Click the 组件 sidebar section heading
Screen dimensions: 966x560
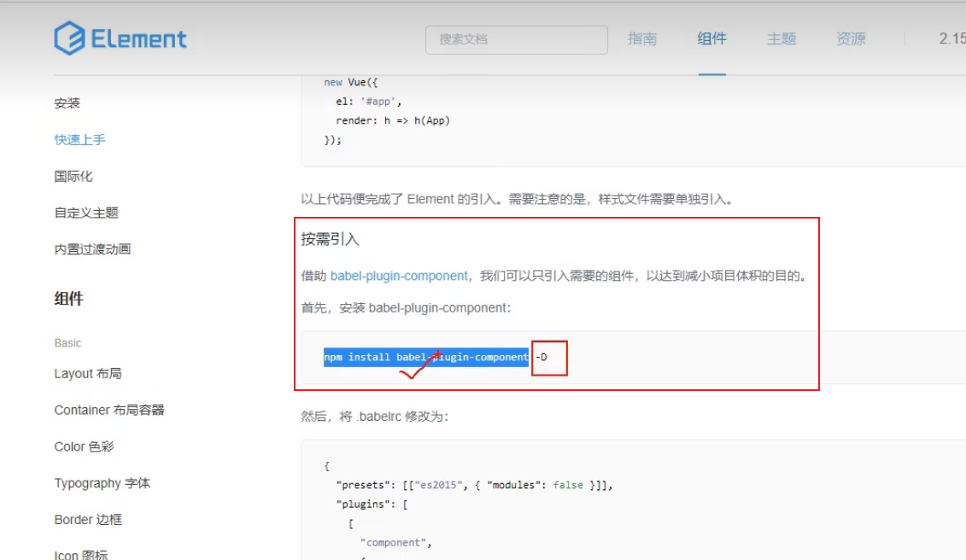(x=68, y=299)
